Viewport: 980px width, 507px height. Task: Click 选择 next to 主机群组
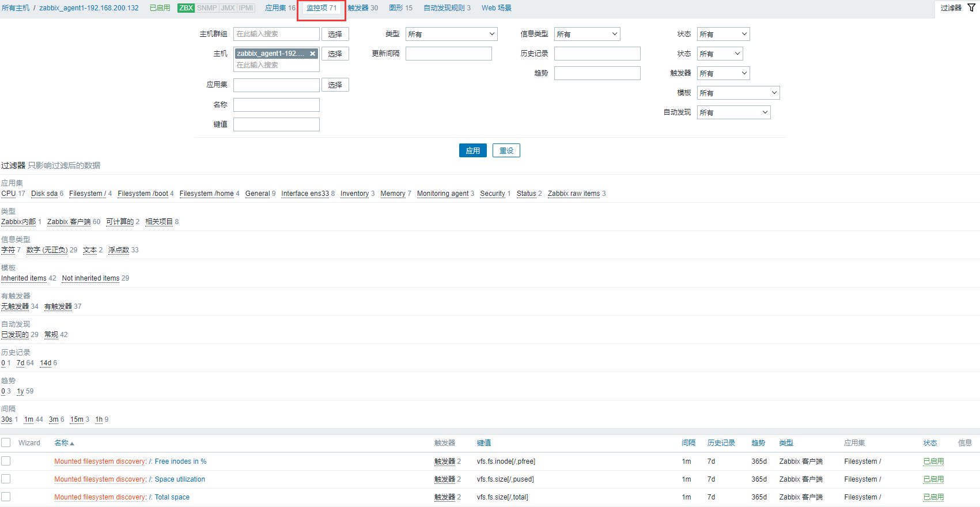(335, 34)
